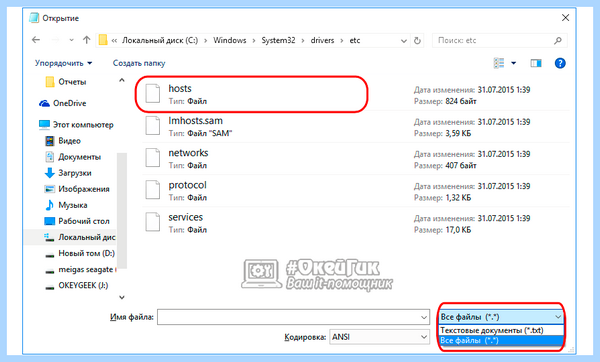Change view with the view mode icon
The image size is (600, 362).
[x=499, y=63]
